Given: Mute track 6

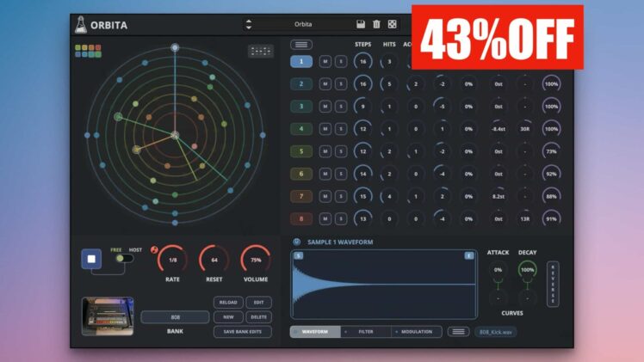Looking at the screenshot, I should [325, 174].
